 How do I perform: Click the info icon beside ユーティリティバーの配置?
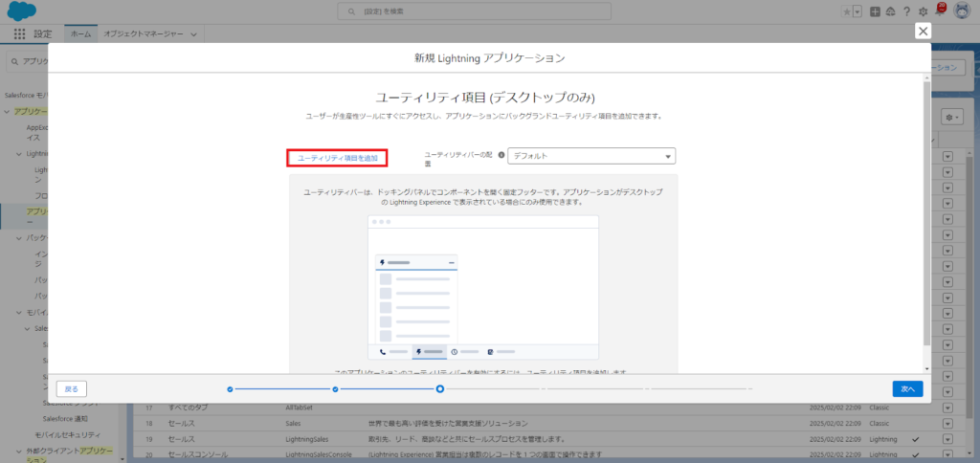[x=501, y=156]
